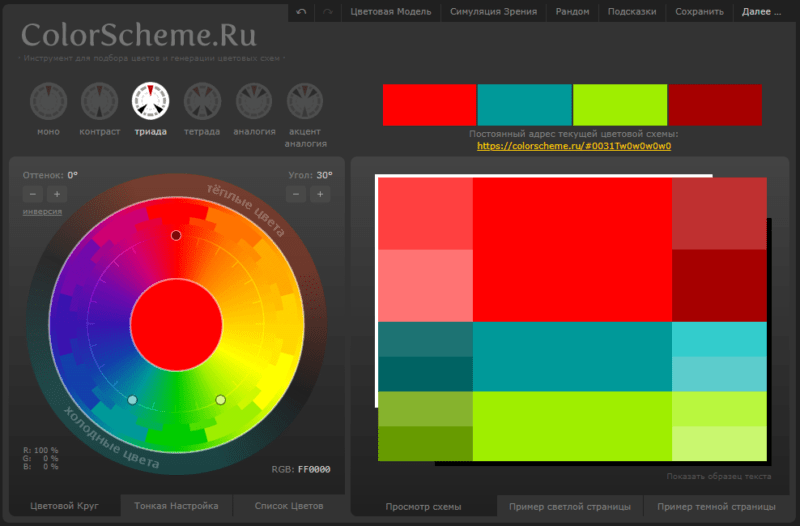This screenshot has height=526, width=800.
Task: Click the Рандом menu item
Action: tap(572, 11)
